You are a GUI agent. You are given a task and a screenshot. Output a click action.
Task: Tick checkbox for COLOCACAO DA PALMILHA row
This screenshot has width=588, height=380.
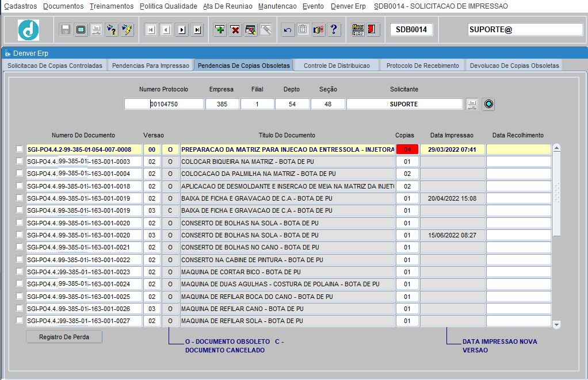coord(20,173)
